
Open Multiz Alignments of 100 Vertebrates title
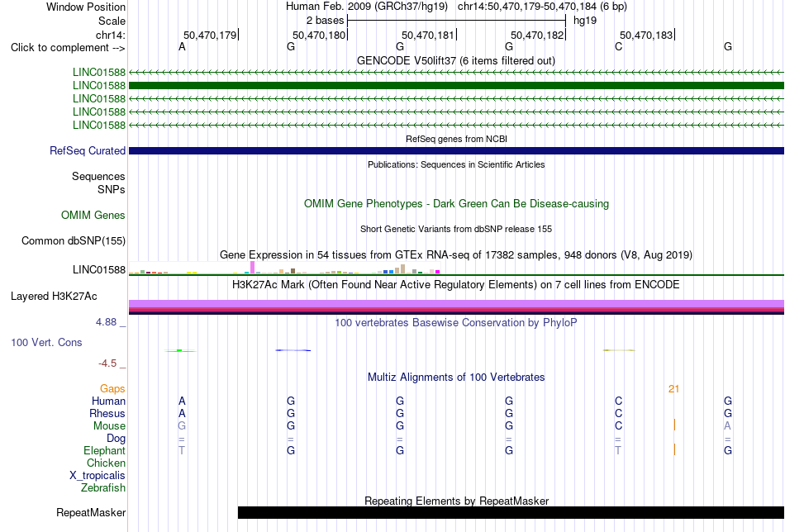pyautogui.click(x=456, y=378)
